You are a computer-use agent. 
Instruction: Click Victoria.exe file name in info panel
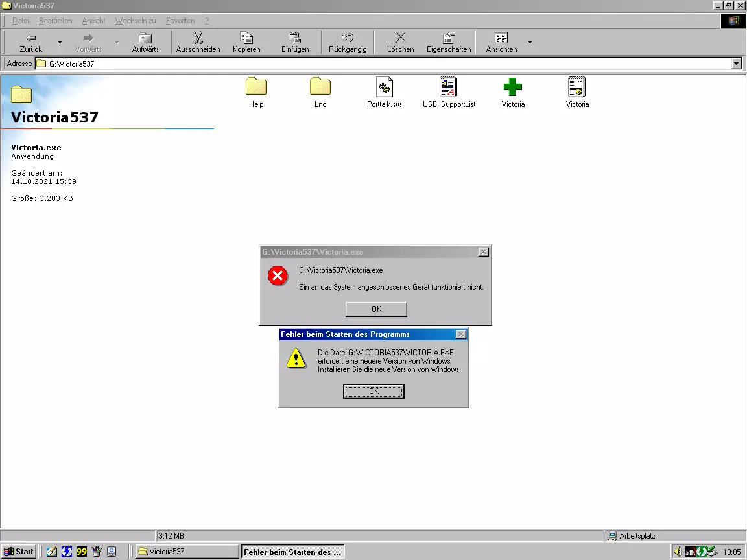[x=36, y=148]
